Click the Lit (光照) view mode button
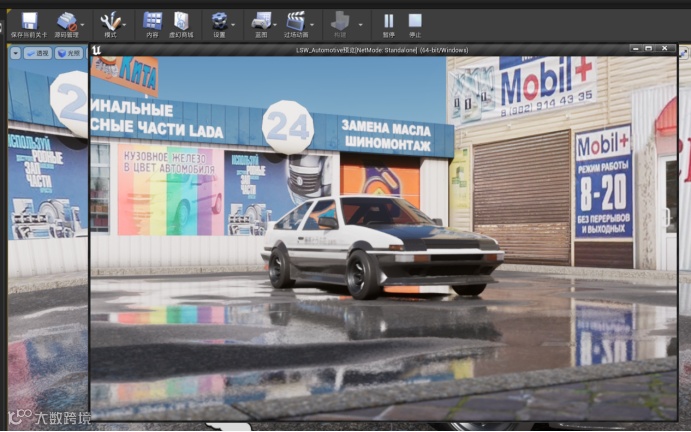 (69, 53)
